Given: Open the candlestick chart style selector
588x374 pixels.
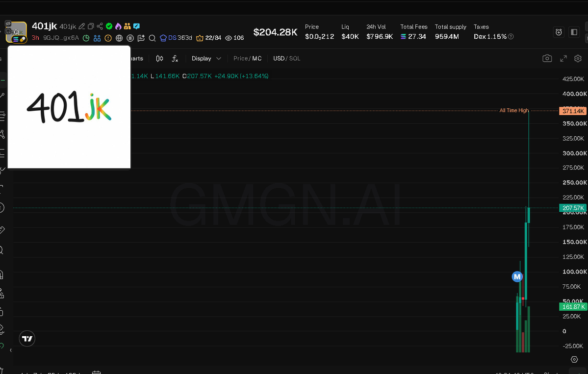Looking at the screenshot, I should (159, 58).
